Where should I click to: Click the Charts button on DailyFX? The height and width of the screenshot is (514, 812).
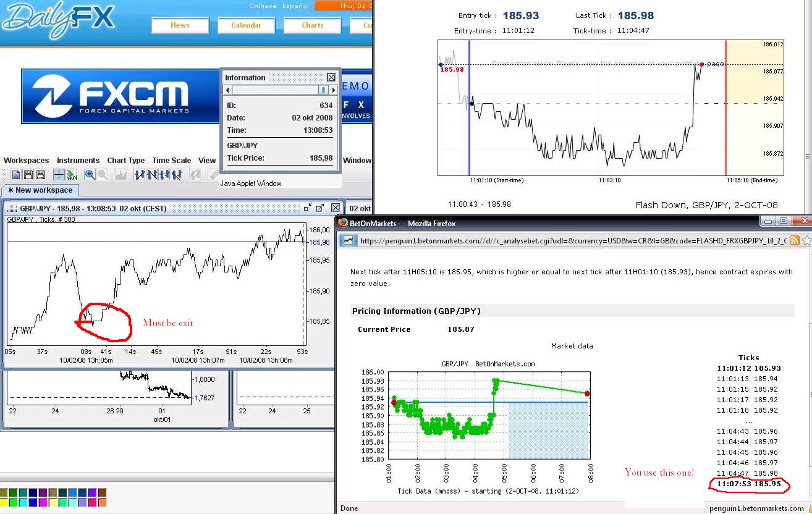pyautogui.click(x=312, y=25)
